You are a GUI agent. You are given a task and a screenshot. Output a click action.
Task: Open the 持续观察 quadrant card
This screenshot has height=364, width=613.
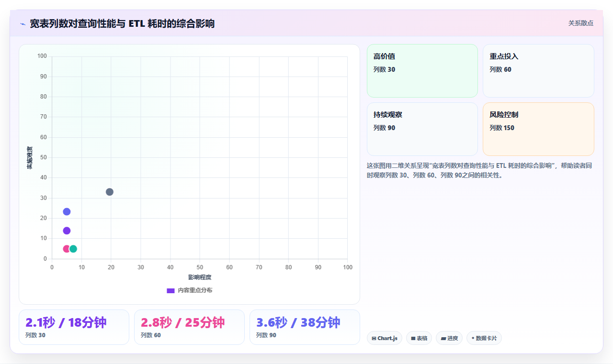(x=422, y=129)
